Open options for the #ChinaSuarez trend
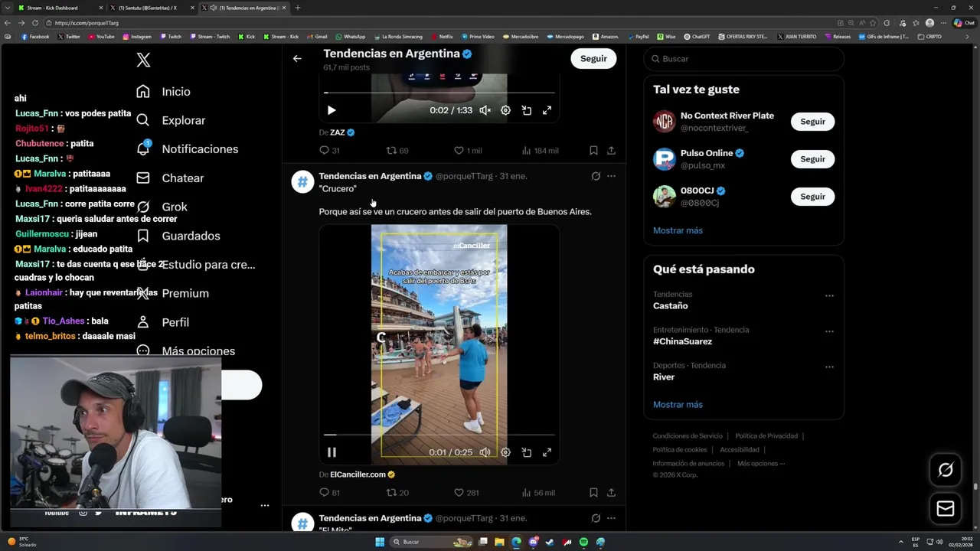The width and height of the screenshot is (980, 551). (x=829, y=331)
